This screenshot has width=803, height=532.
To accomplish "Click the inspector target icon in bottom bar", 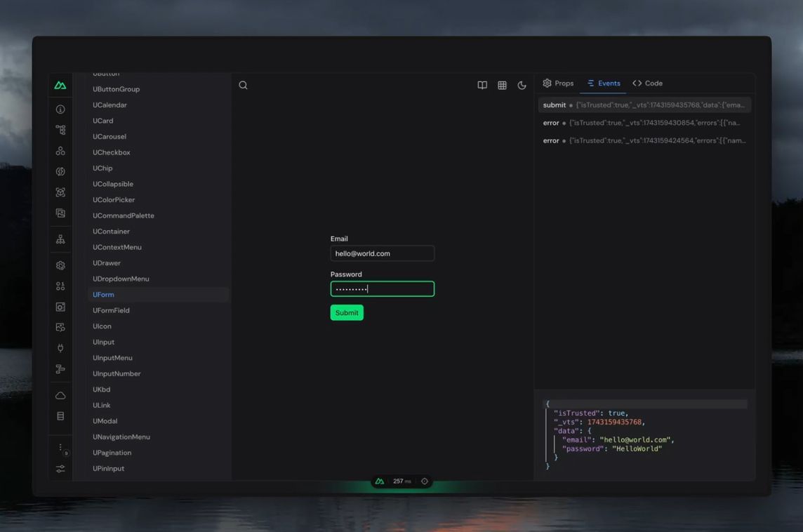I will click(x=425, y=481).
